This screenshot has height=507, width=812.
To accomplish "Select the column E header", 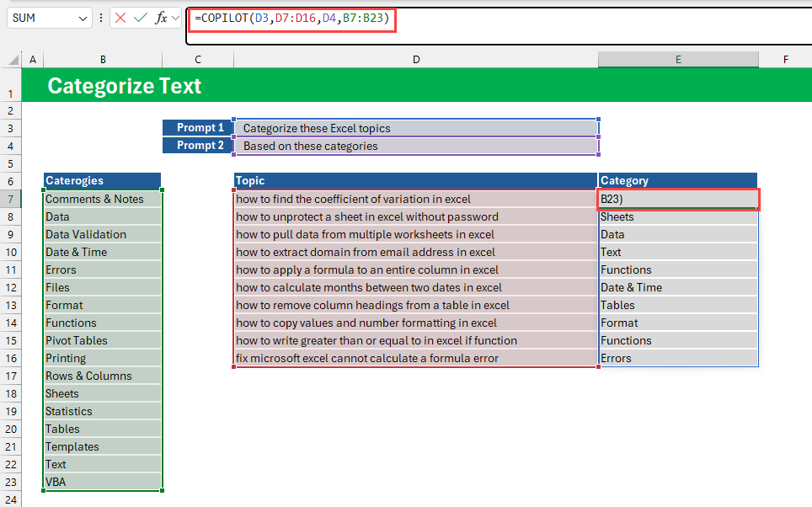I will click(678, 60).
